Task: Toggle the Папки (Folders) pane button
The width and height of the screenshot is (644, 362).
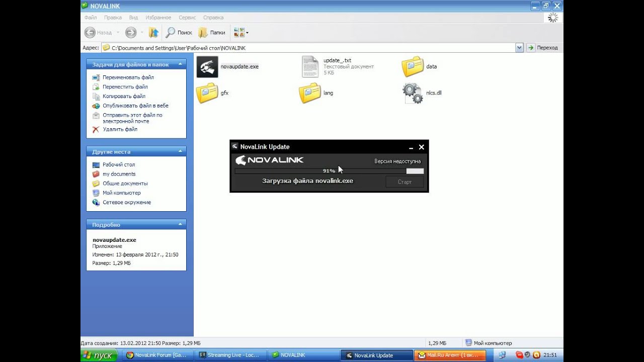Action: (212, 33)
